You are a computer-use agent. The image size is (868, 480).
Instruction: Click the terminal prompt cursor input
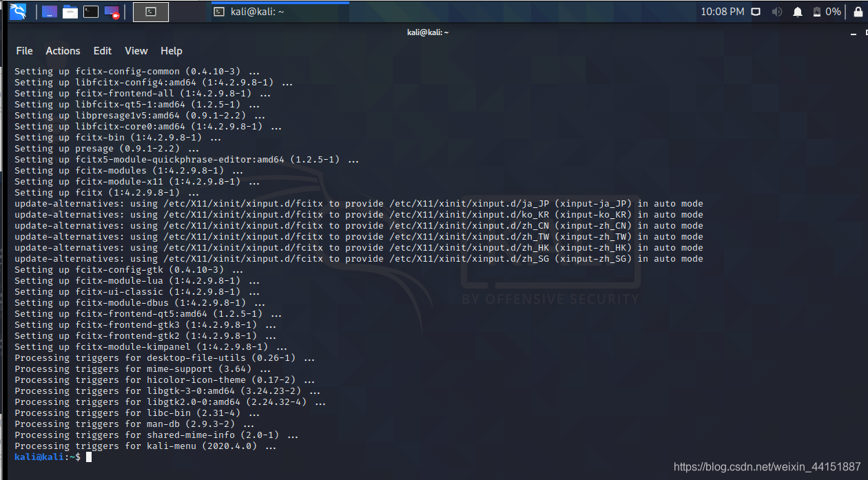click(x=89, y=457)
